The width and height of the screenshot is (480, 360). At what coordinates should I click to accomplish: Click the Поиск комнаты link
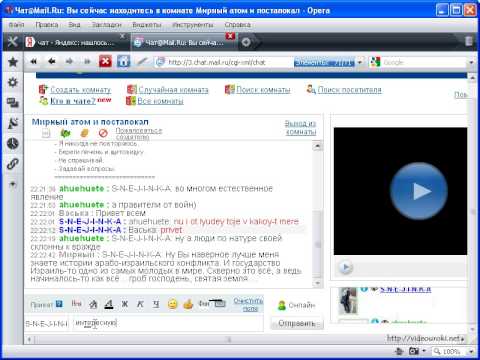263,90
